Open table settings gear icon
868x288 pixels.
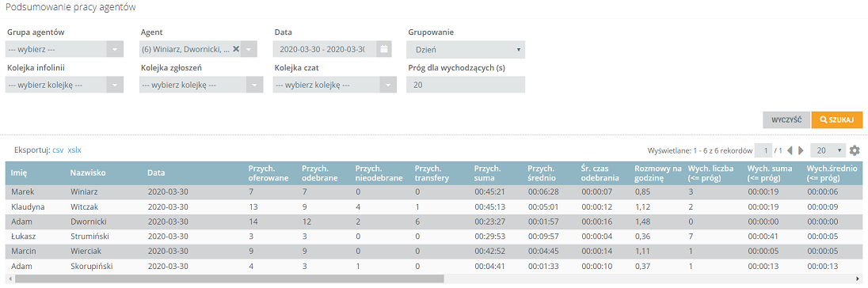(x=855, y=150)
